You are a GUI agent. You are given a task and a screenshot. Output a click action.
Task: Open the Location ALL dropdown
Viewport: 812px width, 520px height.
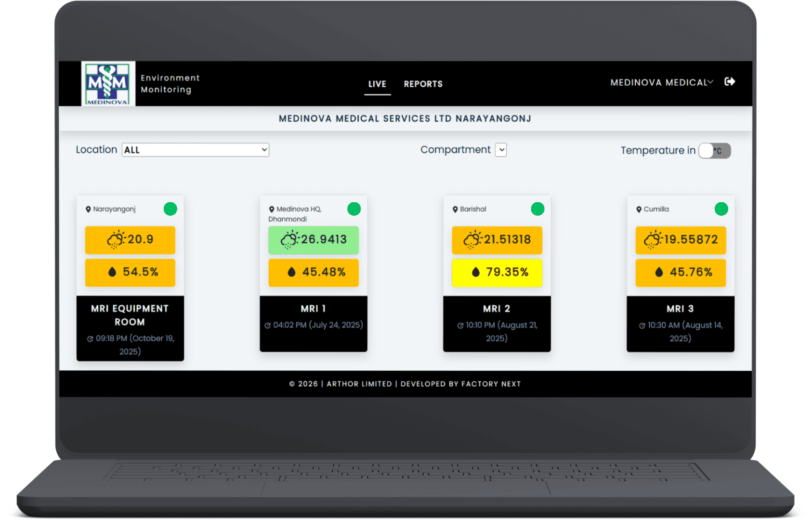(196, 150)
